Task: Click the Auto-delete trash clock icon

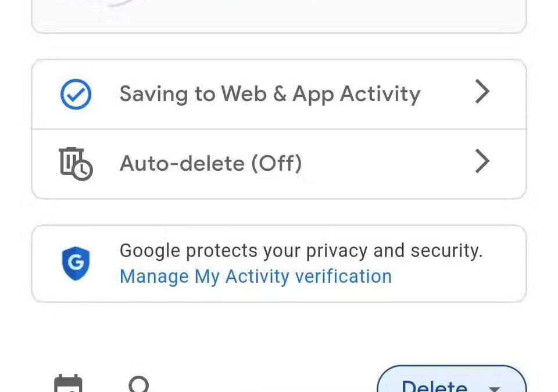Action: (76, 163)
